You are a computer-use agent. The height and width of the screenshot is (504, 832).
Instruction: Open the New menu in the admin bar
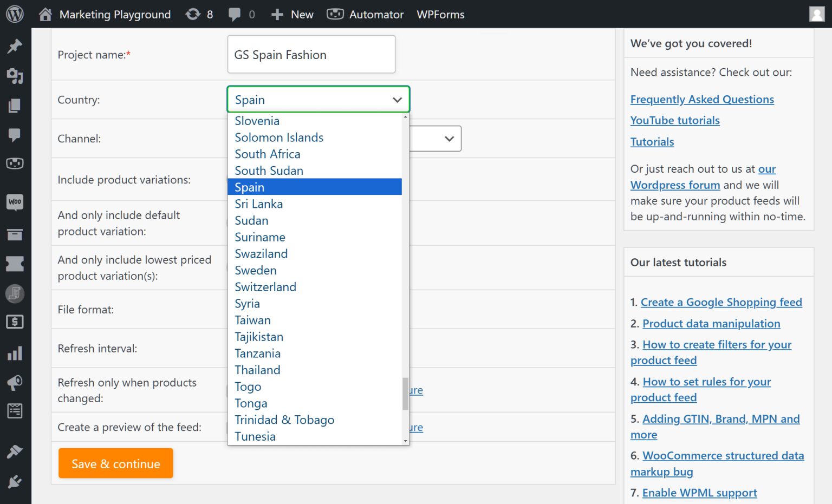(292, 14)
